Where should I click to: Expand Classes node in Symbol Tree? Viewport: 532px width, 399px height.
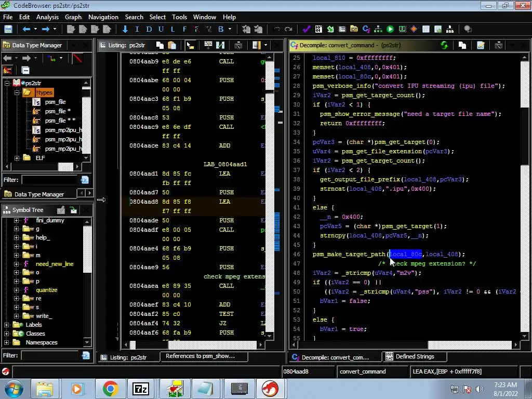pos(6,334)
